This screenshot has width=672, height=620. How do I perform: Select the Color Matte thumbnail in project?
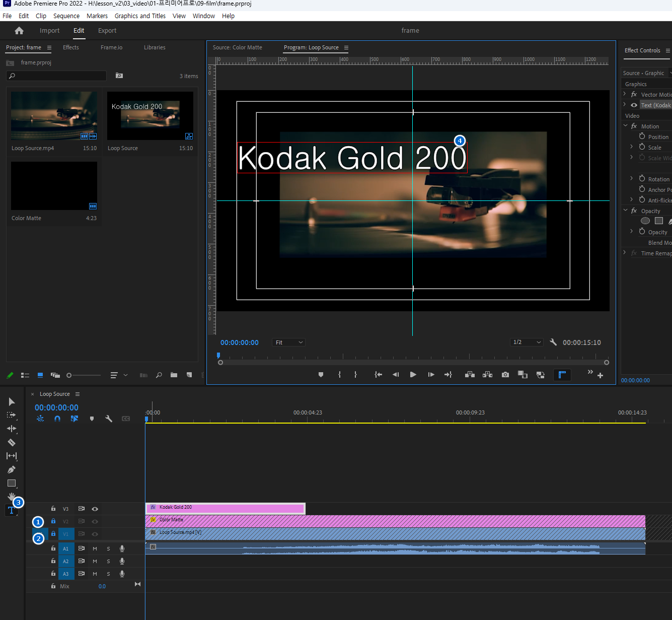click(x=54, y=186)
